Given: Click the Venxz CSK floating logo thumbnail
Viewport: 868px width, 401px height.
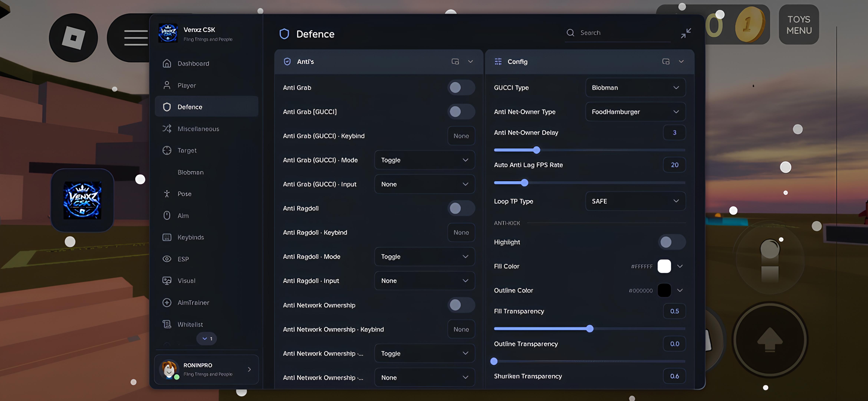Looking at the screenshot, I should pos(83,200).
